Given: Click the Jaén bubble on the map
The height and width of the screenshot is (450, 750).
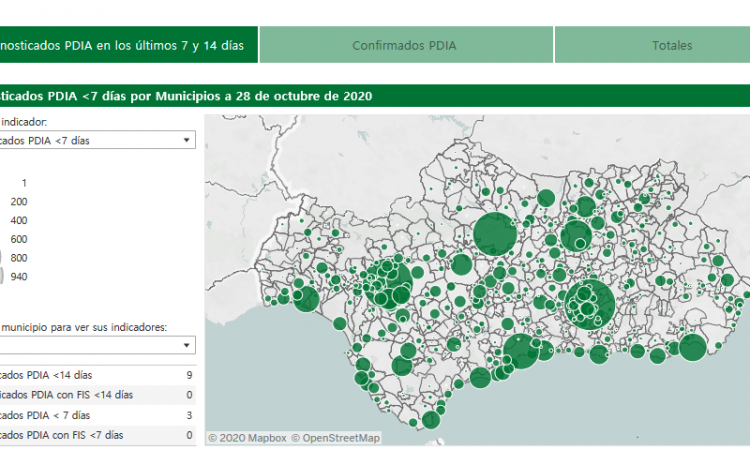Looking at the screenshot, I should tap(576, 236).
